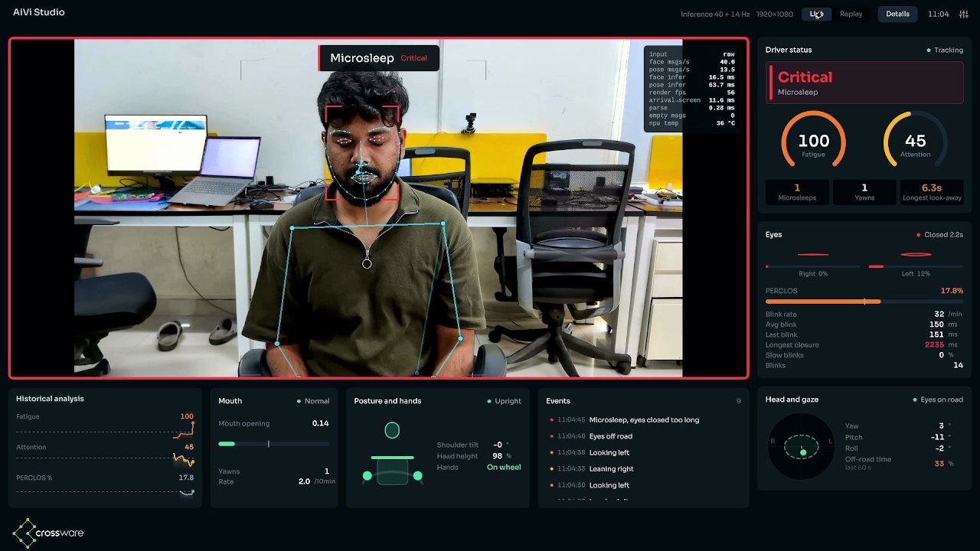Click the 11:04 clock in header

pos(938,14)
